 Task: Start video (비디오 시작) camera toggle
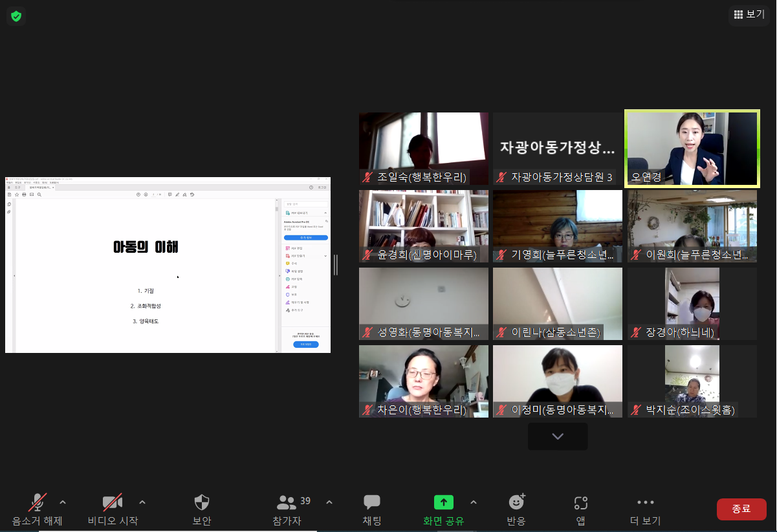tap(113, 503)
